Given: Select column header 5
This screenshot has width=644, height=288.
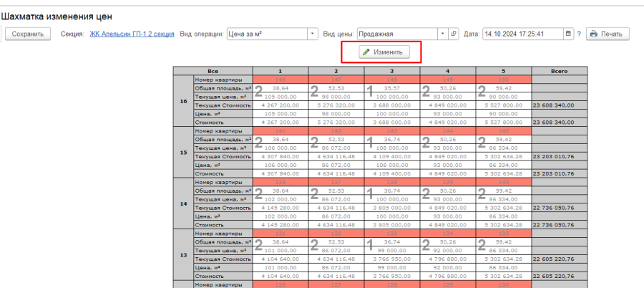Looking at the screenshot, I should click(x=504, y=71).
